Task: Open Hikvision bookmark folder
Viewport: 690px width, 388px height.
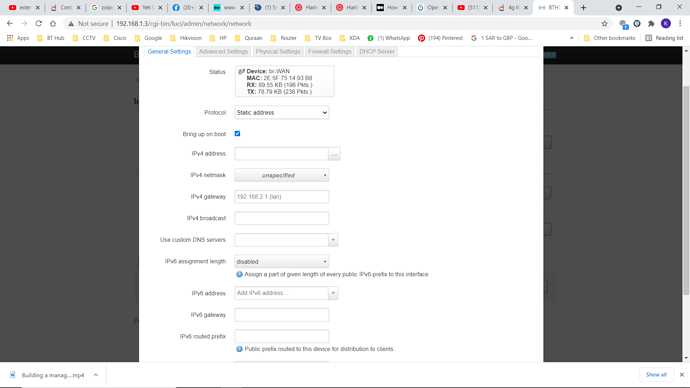Action: (x=186, y=38)
